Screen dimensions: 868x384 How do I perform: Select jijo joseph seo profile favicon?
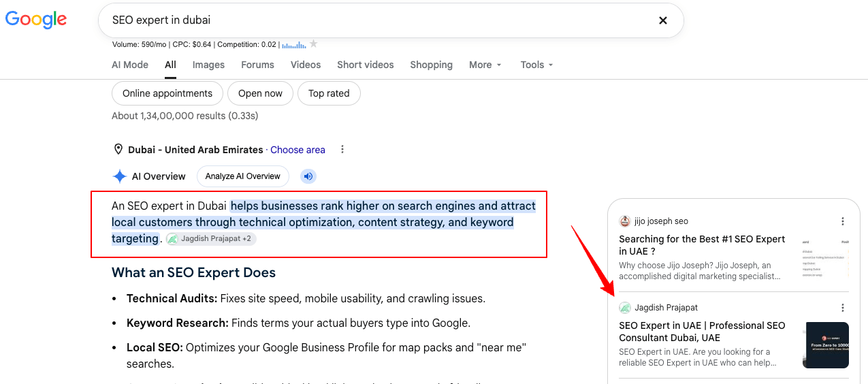click(x=624, y=221)
